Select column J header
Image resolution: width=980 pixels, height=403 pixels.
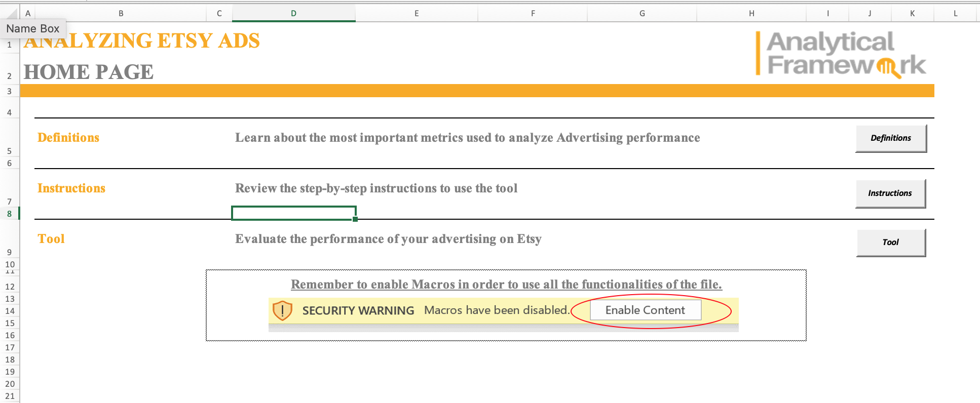[x=870, y=14]
